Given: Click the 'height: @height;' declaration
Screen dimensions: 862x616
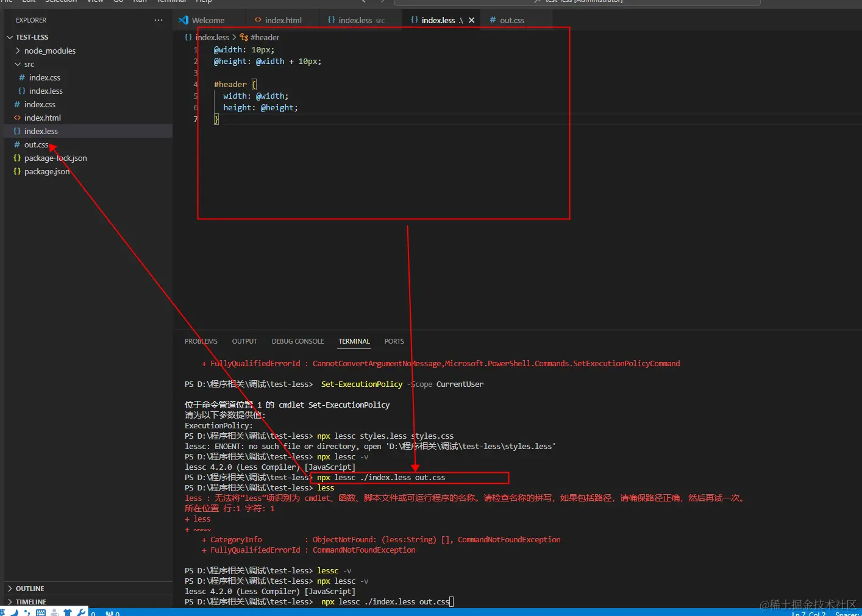Looking at the screenshot, I should [260, 107].
